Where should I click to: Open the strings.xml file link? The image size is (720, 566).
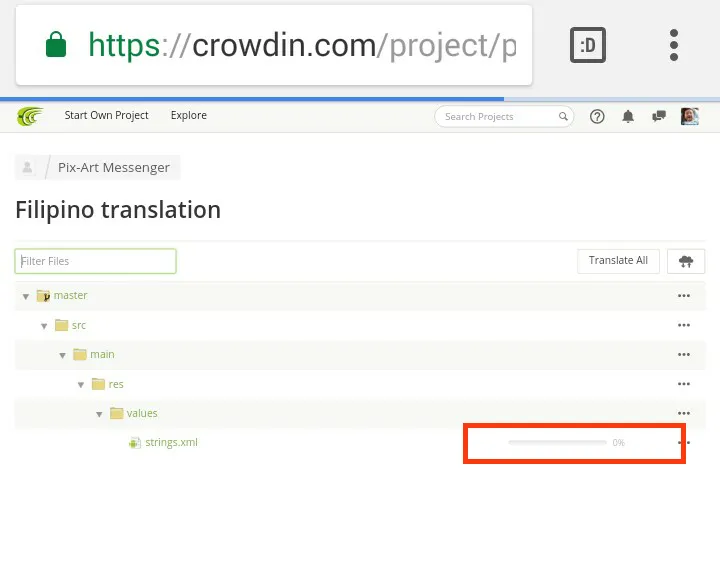click(171, 443)
